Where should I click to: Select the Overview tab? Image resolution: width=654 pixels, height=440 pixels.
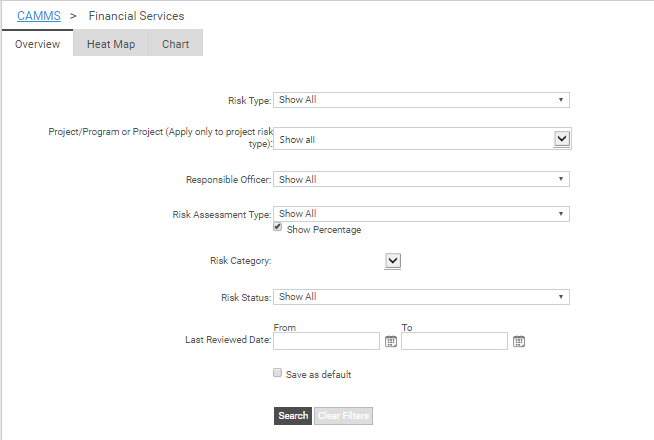tap(37, 44)
